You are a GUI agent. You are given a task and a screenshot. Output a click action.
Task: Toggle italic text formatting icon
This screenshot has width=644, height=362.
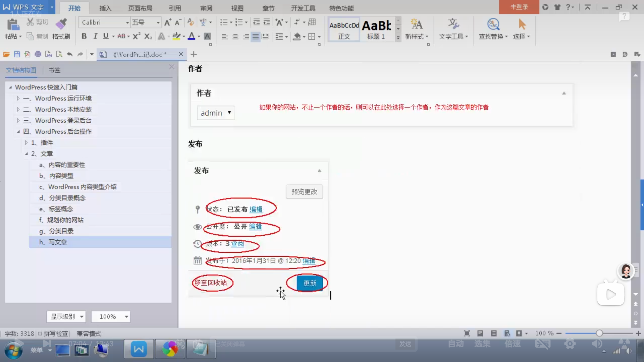tap(95, 36)
